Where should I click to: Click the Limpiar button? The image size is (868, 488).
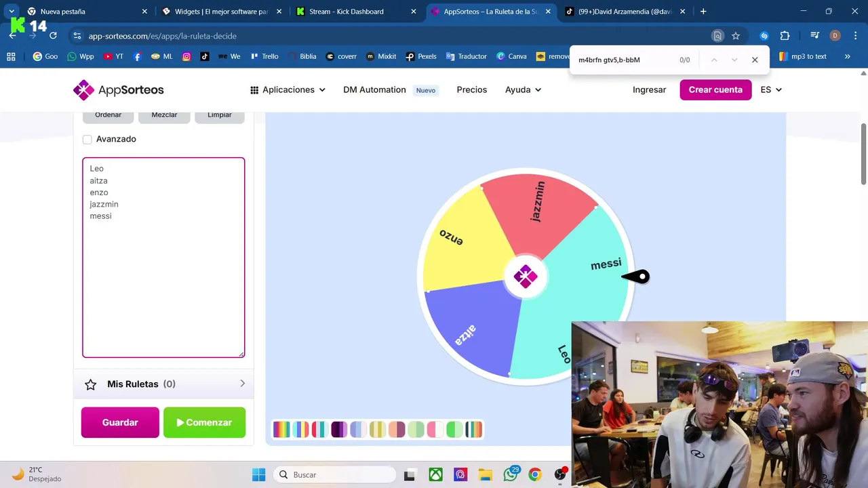(x=220, y=116)
